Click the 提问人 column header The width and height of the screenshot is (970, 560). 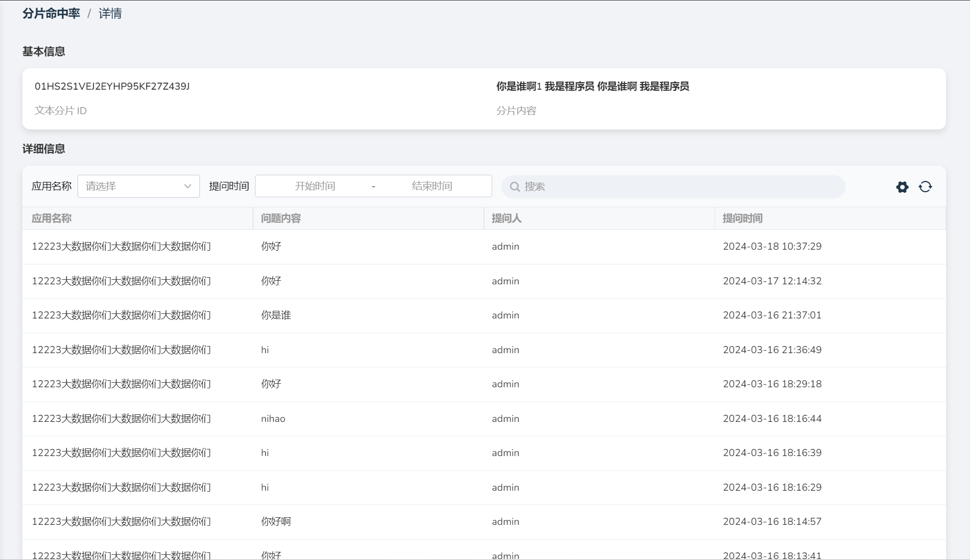pos(506,219)
